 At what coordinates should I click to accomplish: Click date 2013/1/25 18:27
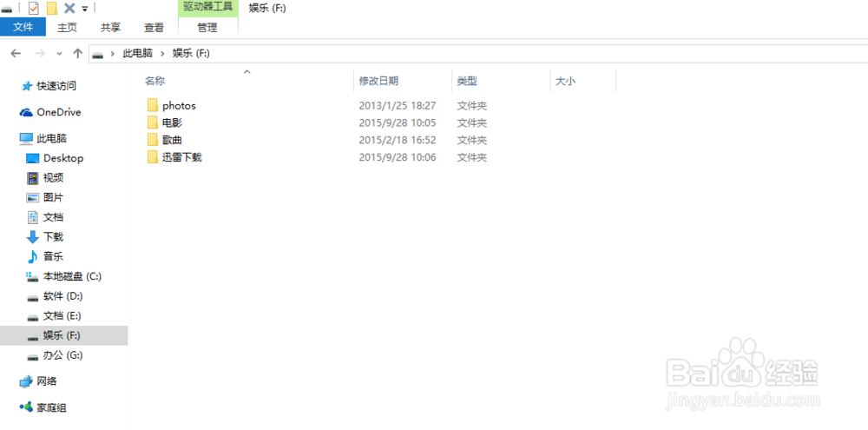click(397, 105)
